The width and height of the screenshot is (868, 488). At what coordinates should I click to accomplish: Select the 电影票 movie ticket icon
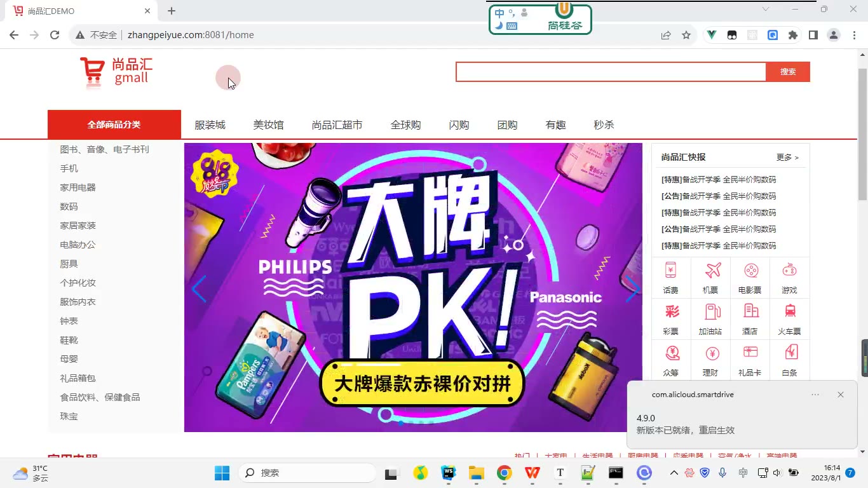point(751,271)
